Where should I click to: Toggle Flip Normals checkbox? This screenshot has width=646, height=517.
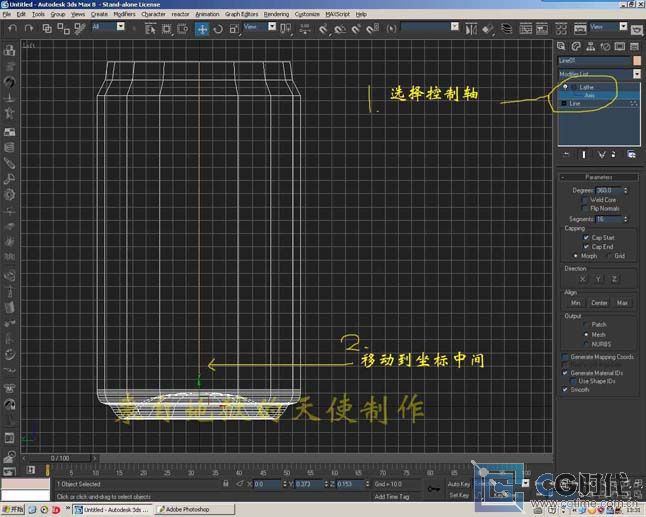click(585, 208)
